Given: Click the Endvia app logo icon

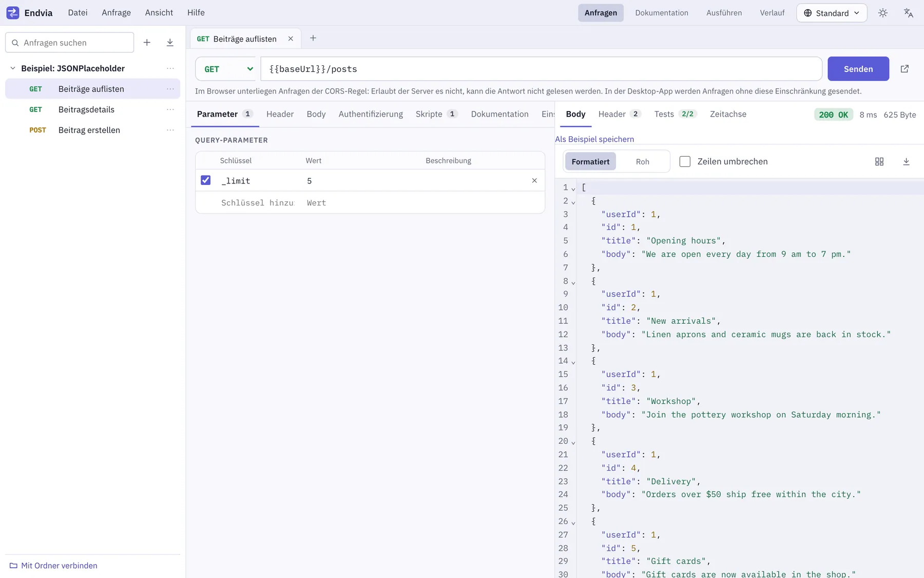Looking at the screenshot, I should click(13, 13).
